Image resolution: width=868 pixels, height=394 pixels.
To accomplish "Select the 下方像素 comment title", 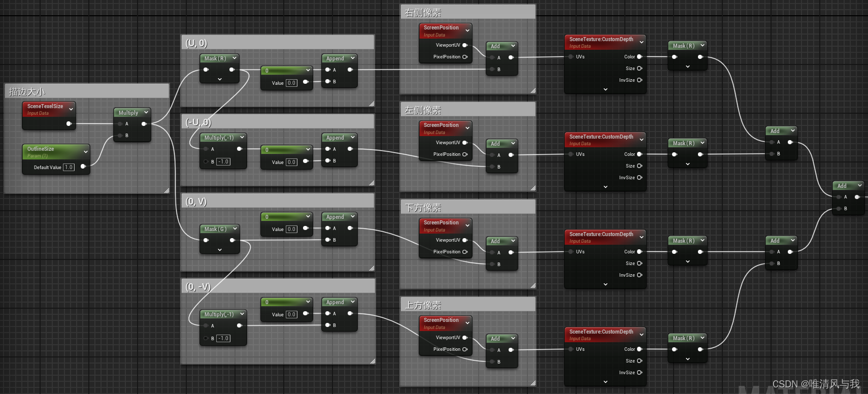I will pyautogui.click(x=423, y=208).
